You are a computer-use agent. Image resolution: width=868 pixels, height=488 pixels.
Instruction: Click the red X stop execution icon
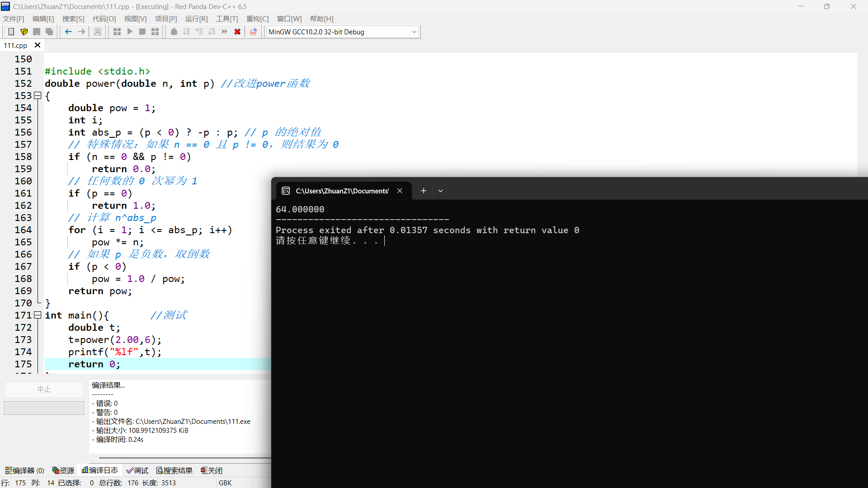point(237,32)
